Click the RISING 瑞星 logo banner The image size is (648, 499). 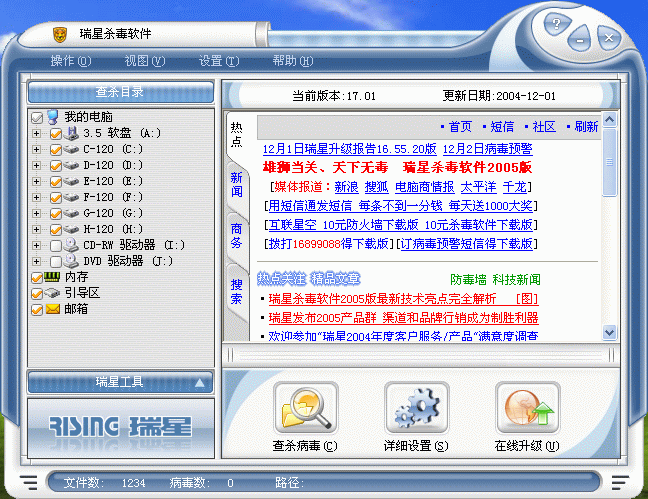pos(121,427)
